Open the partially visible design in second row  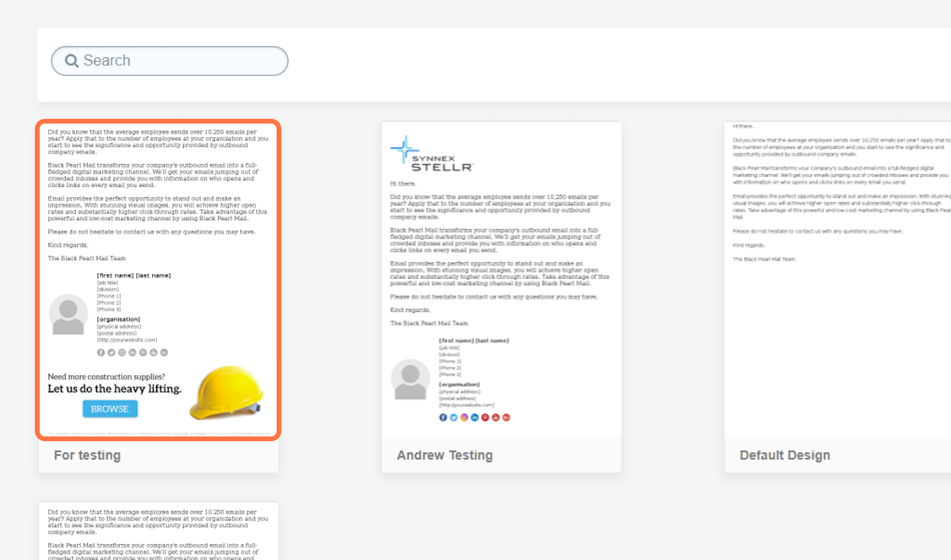point(158,531)
